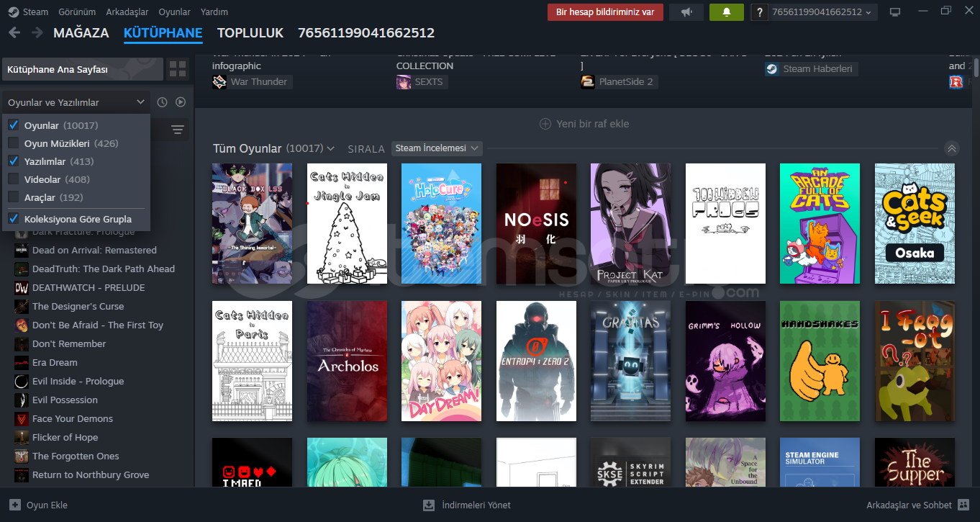Select DeadTruth: The Dark Path Ahead
The width and height of the screenshot is (980, 522).
pos(104,269)
